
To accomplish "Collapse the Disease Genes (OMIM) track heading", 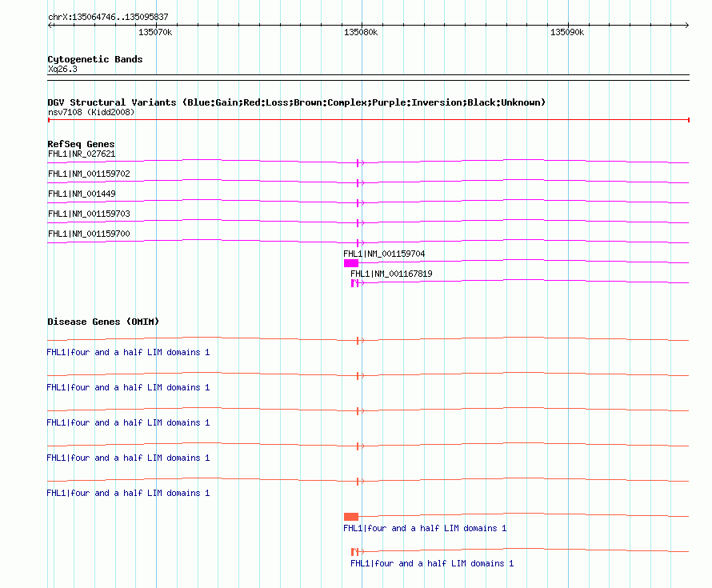I will point(103,322).
